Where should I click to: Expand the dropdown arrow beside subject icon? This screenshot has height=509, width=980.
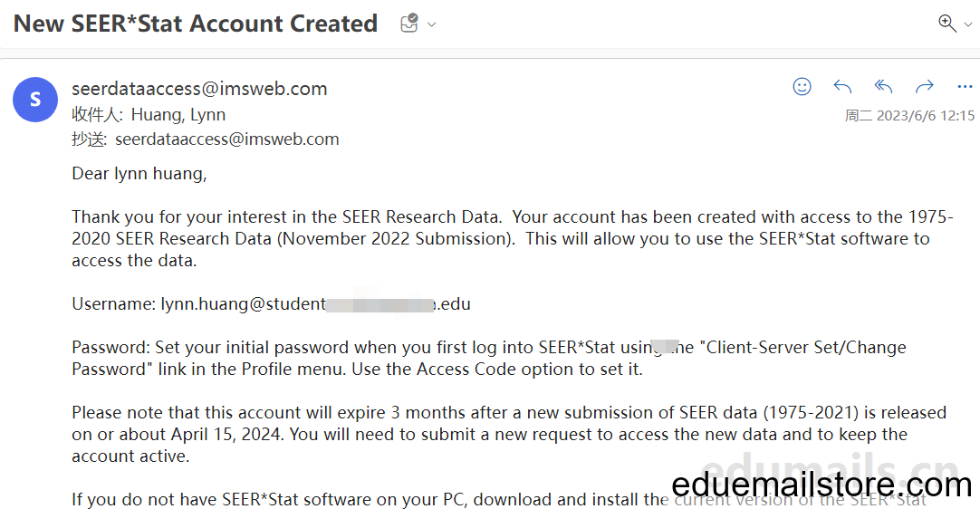coord(431,25)
